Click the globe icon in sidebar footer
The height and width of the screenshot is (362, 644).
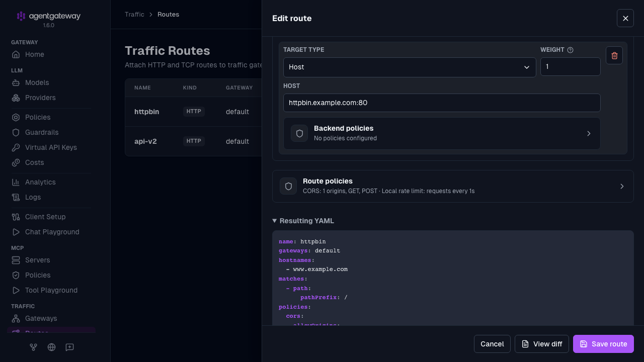(51, 347)
